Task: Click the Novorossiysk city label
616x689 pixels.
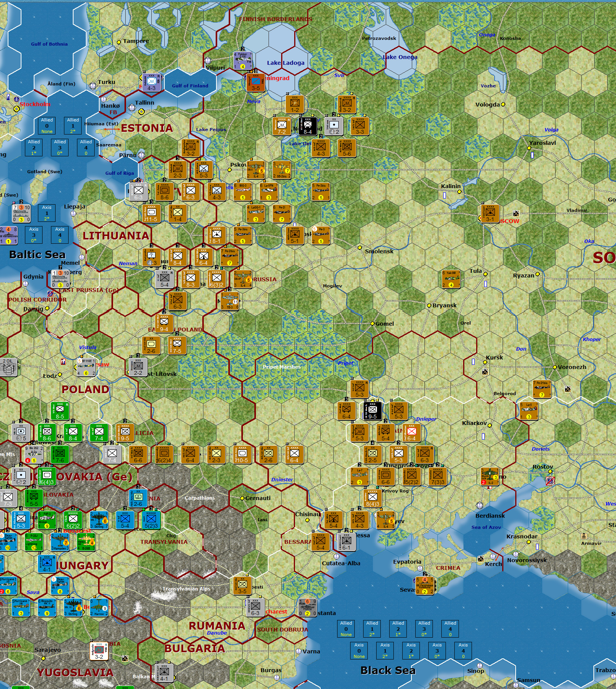Action: click(527, 560)
